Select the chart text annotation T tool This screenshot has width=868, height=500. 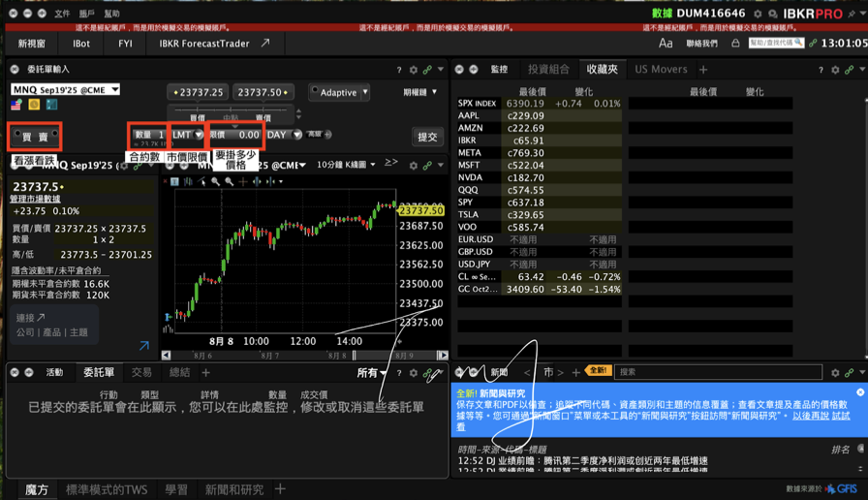pyautogui.click(x=174, y=181)
